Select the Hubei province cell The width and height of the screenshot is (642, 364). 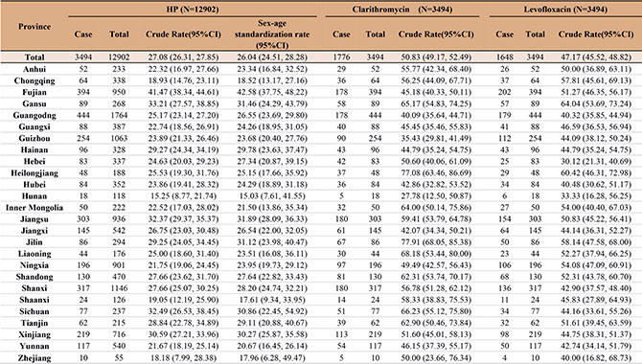(x=34, y=184)
